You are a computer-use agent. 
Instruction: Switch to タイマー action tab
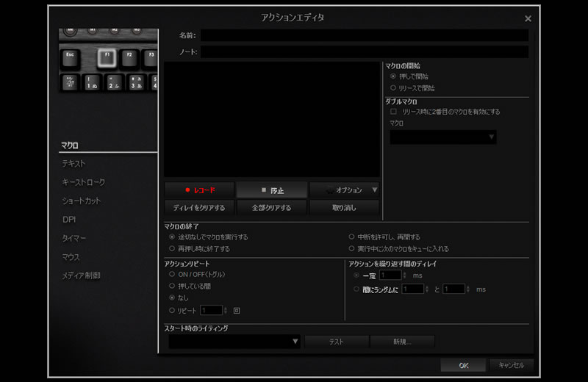click(74, 239)
